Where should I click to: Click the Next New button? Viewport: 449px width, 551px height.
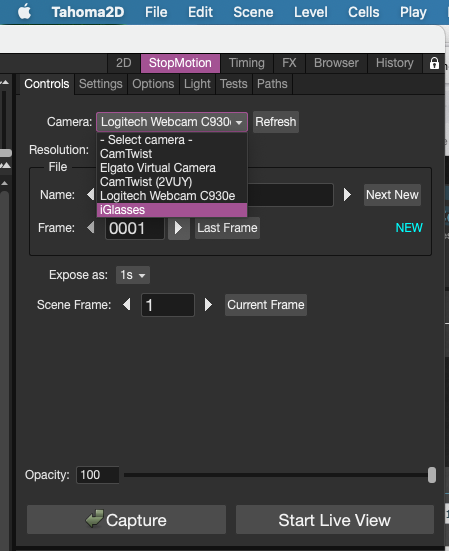click(392, 195)
